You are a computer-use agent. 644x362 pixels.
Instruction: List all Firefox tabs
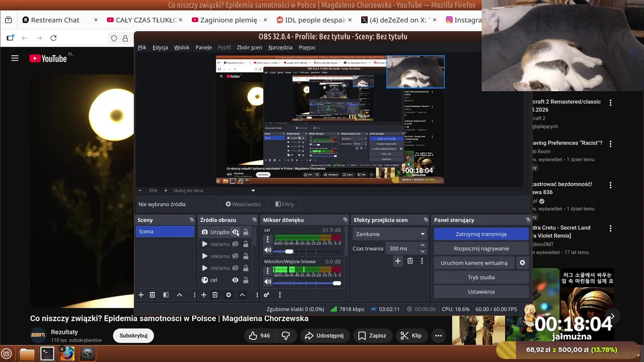(8, 20)
